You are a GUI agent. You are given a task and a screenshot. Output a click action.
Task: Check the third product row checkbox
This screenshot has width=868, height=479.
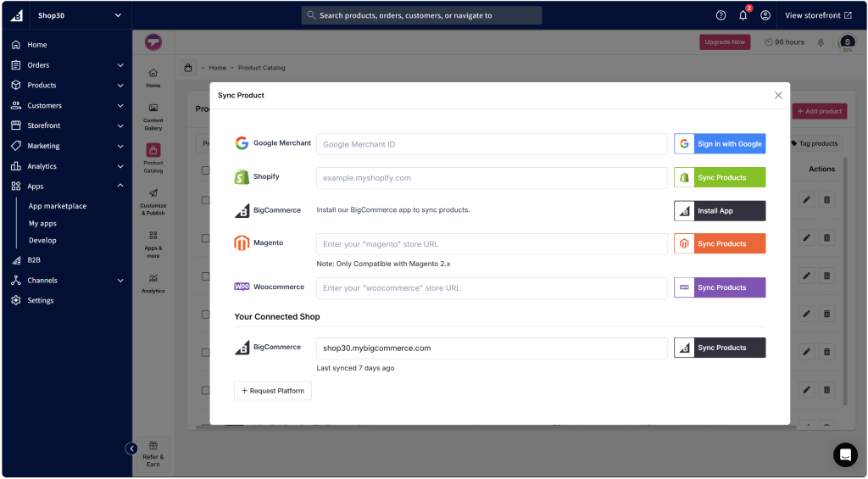coord(205,276)
